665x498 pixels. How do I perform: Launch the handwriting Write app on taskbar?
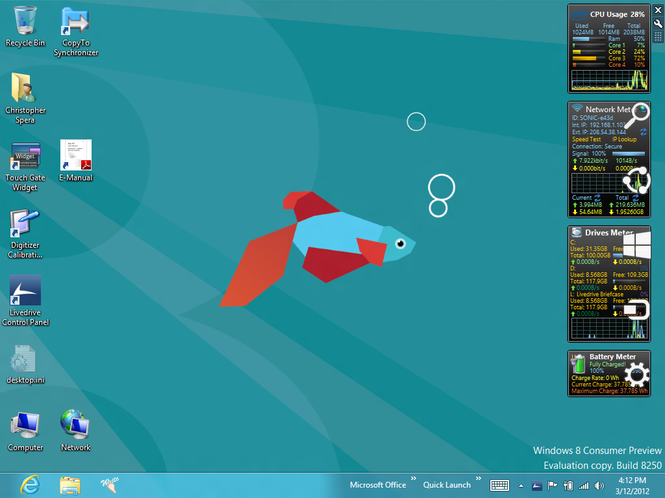tap(110, 485)
